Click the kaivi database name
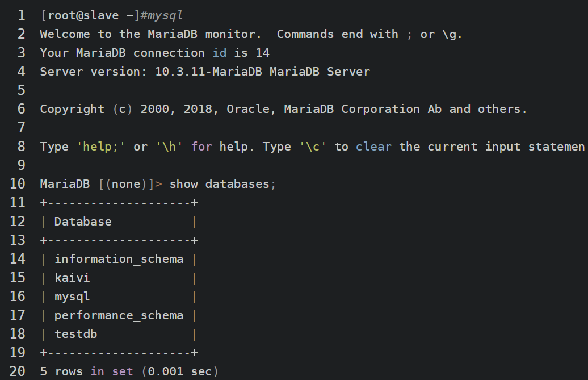The width and height of the screenshot is (588, 380). (x=72, y=278)
